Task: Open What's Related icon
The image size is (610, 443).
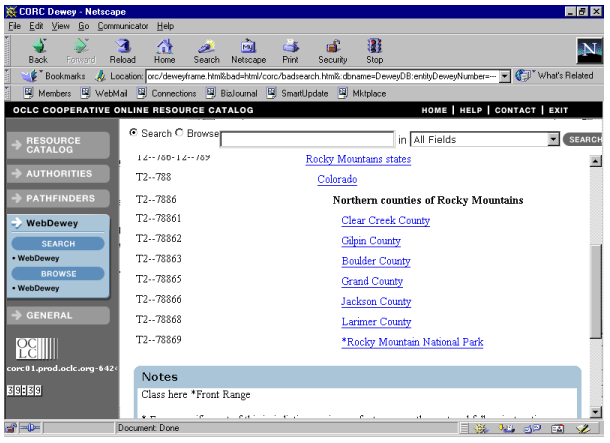Action: point(524,75)
